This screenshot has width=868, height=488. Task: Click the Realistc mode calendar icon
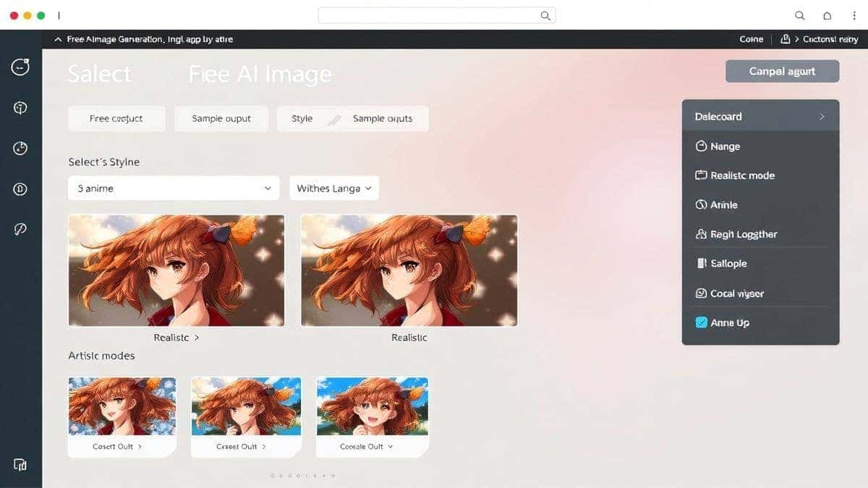coord(700,175)
